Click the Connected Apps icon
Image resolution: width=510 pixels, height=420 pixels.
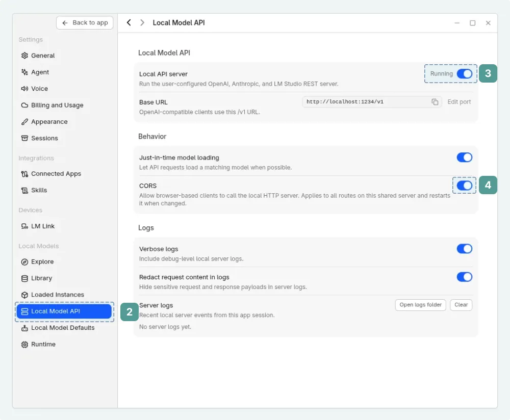24,174
